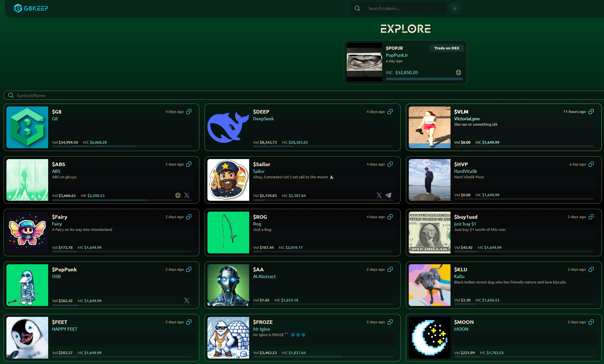This screenshot has height=364, width=604.
Task: Open the $ABS website globe icon
Action: tap(178, 195)
